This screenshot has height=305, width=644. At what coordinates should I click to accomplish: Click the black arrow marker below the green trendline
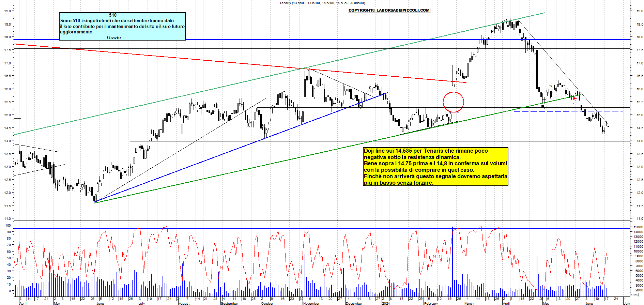[x=543, y=106]
